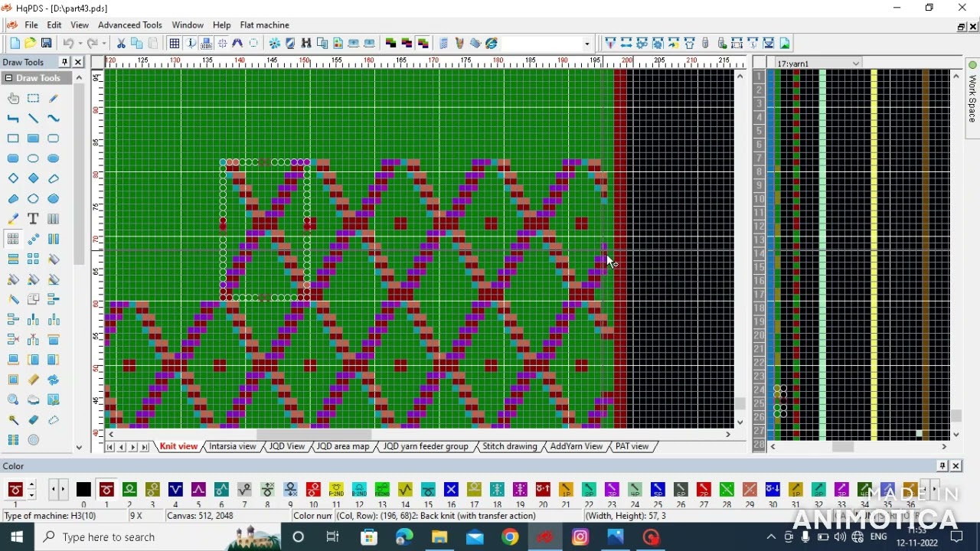Open the Edit menu
The image size is (980, 551).
[54, 25]
